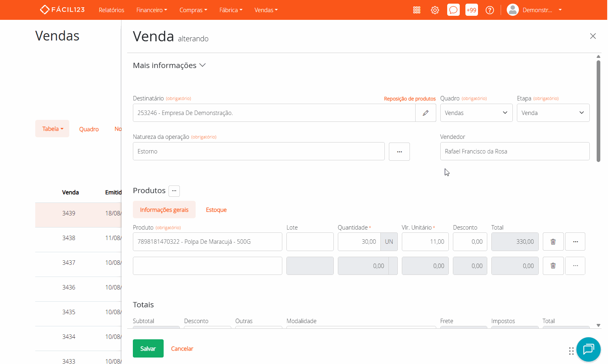608x364 pixels.
Task: Click the Vlr. Unitário field showing 11,00
Action: pyautogui.click(x=425, y=242)
